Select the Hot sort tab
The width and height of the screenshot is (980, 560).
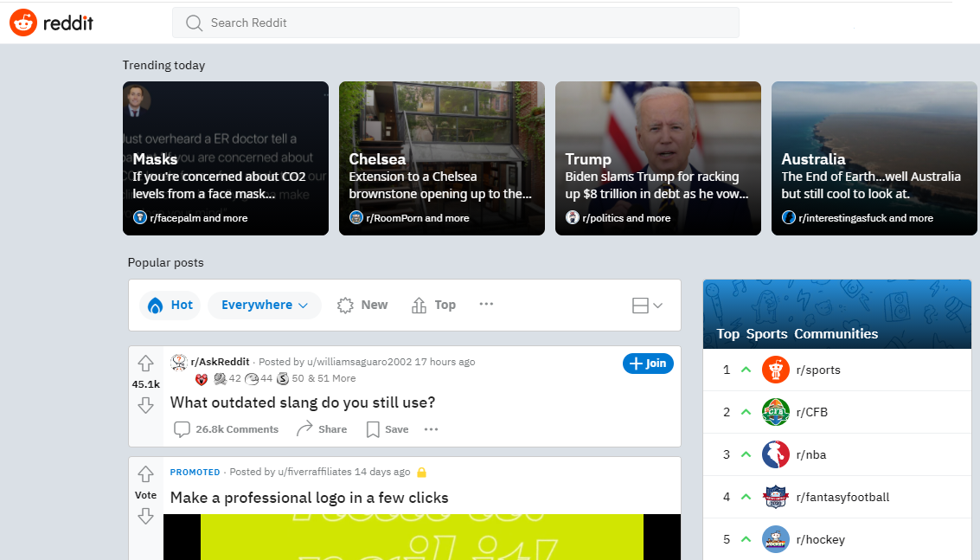[x=170, y=305]
